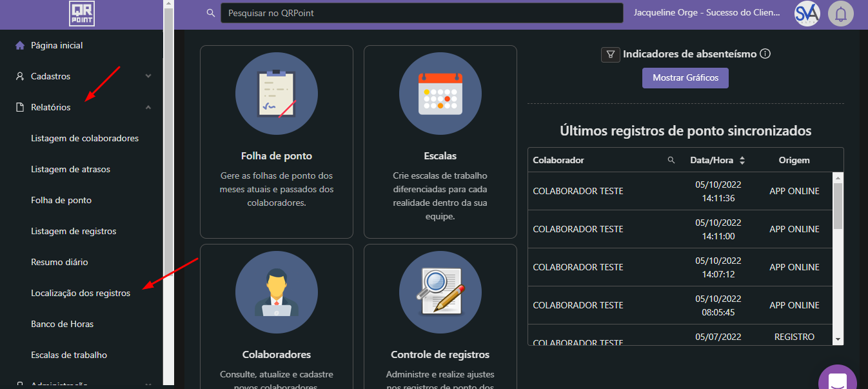Viewport: 868px width, 389px height.
Task: Open the Folha de ponto clipboard icon
Action: click(x=277, y=94)
